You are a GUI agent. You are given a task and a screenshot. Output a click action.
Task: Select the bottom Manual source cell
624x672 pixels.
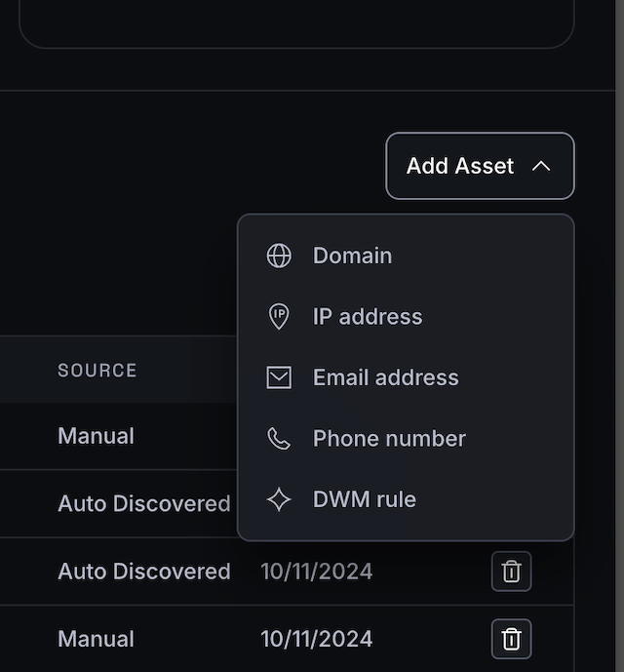click(96, 639)
